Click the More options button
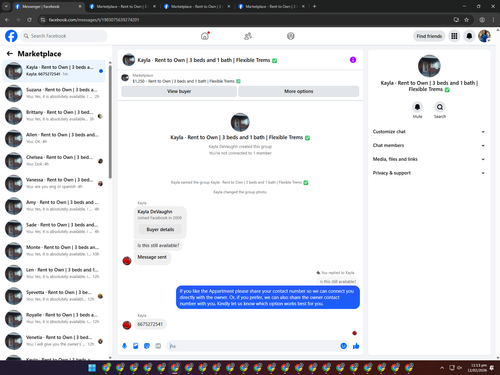 (299, 91)
